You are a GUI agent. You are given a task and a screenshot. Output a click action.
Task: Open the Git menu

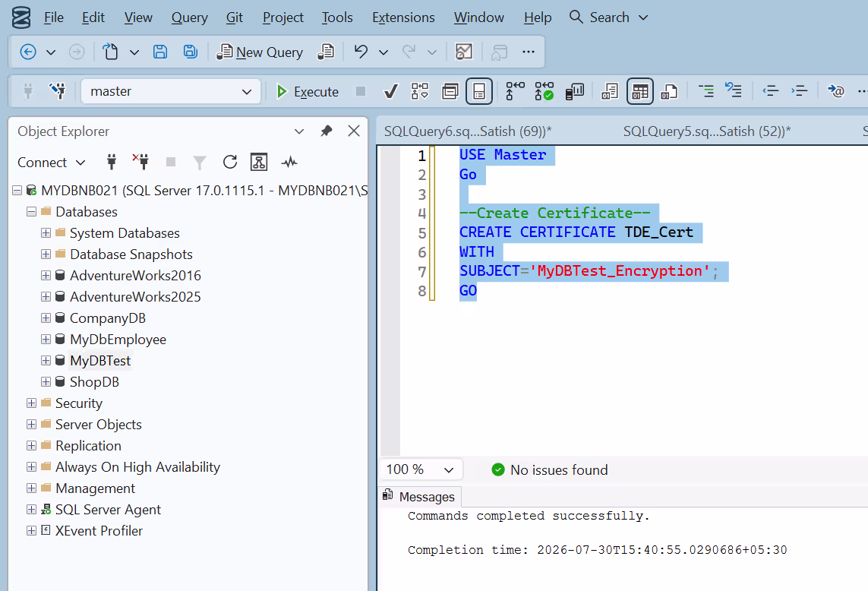pyautogui.click(x=234, y=17)
